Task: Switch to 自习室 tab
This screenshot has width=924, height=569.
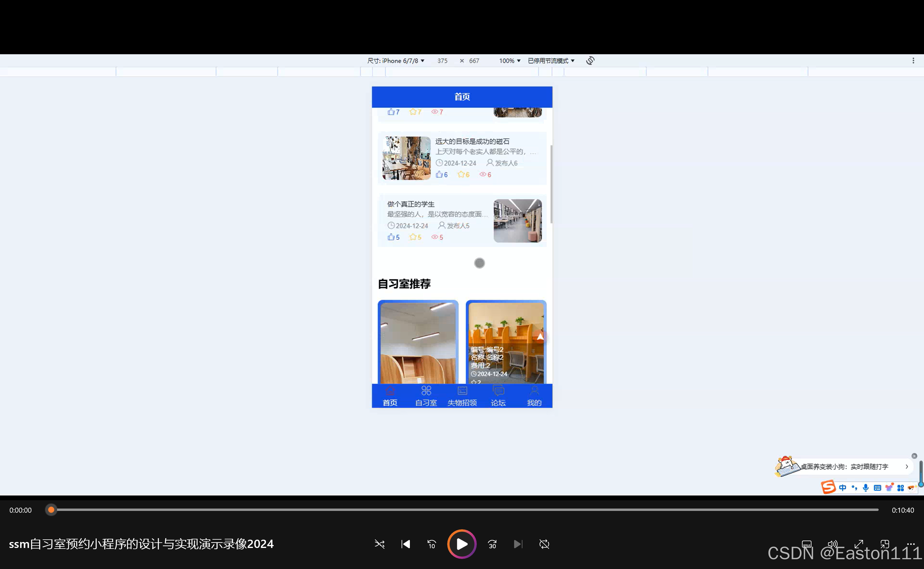Action: click(x=426, y=396)
